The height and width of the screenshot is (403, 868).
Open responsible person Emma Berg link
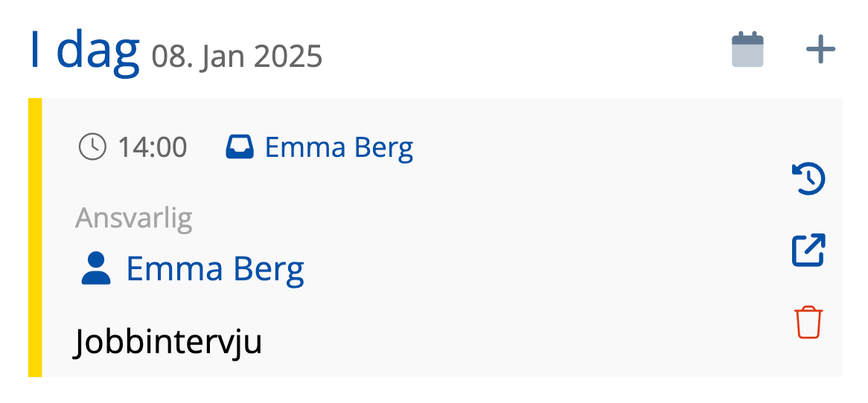[x=215, y=268]
